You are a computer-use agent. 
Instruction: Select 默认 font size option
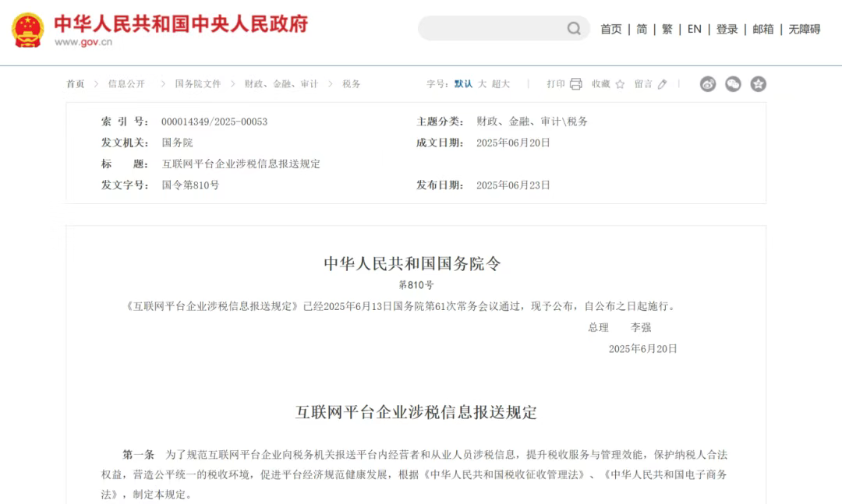coord(463,84)
